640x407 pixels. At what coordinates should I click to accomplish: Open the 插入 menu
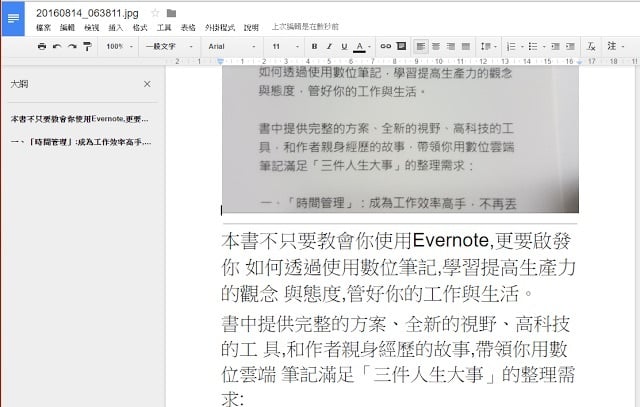116,27
